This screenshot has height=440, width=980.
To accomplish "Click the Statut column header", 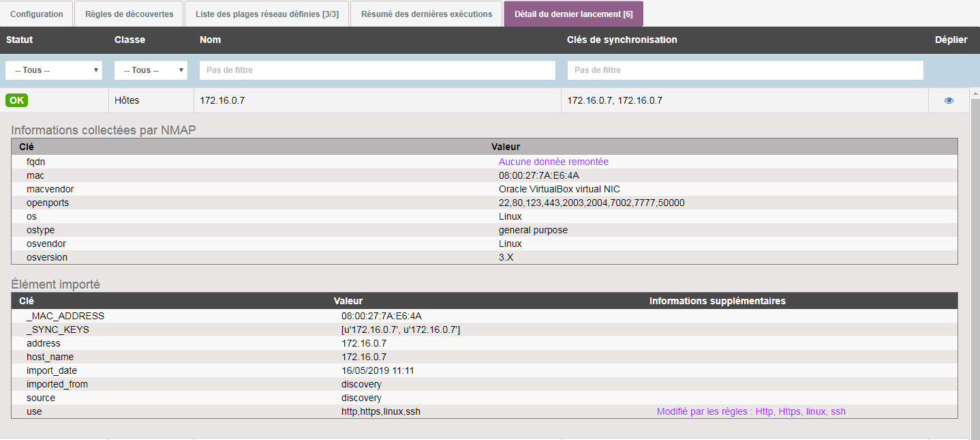I will coord(20,40).
